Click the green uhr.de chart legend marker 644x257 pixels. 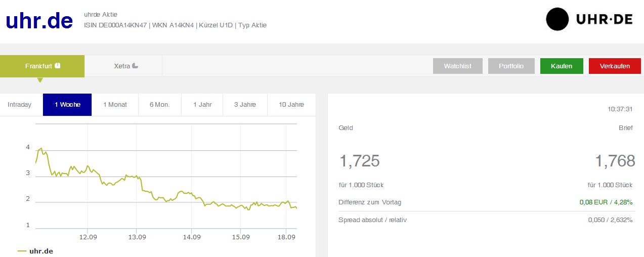tap(22, 251)
